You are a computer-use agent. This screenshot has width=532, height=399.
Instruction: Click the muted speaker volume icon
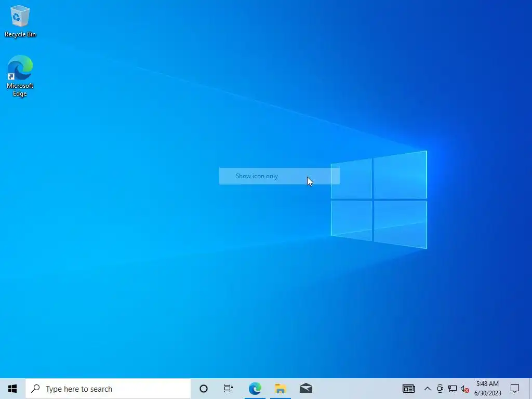465,389
